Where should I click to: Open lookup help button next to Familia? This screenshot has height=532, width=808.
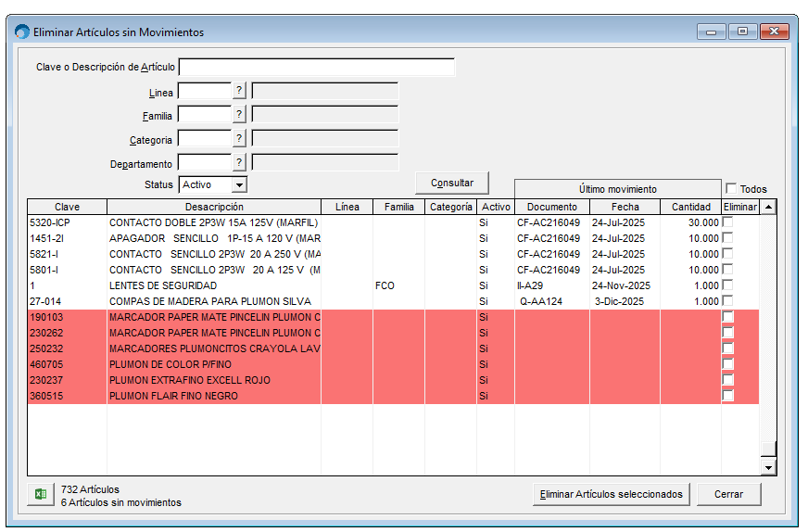(x=239, y=115)
